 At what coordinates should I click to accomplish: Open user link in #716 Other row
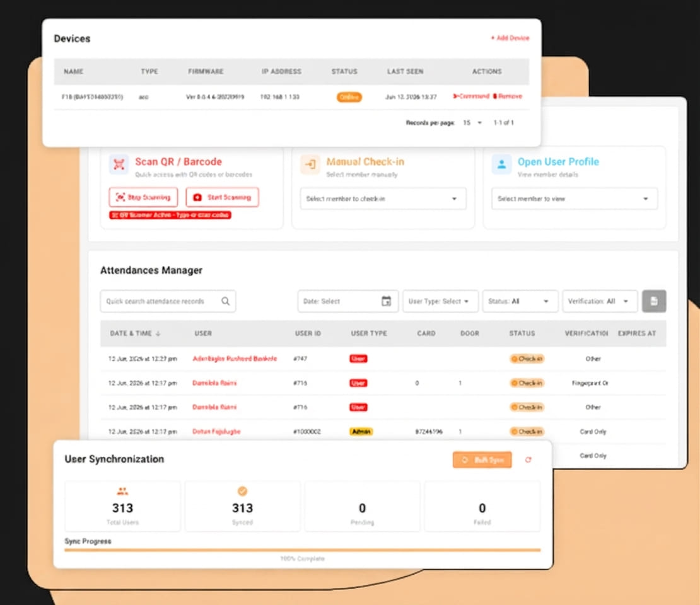tap(214, 407)
